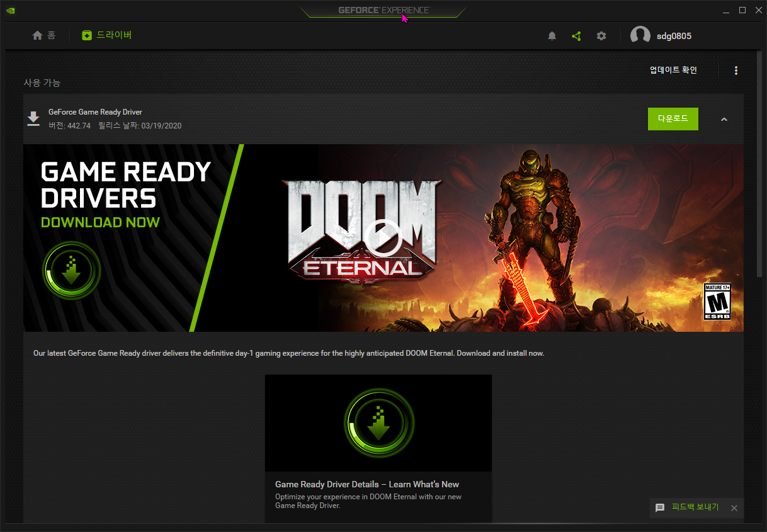This screenshot has height=532, width=767.
Task: Click the GAME READY DRIVERS banner heading
Action: coord(126,185)
